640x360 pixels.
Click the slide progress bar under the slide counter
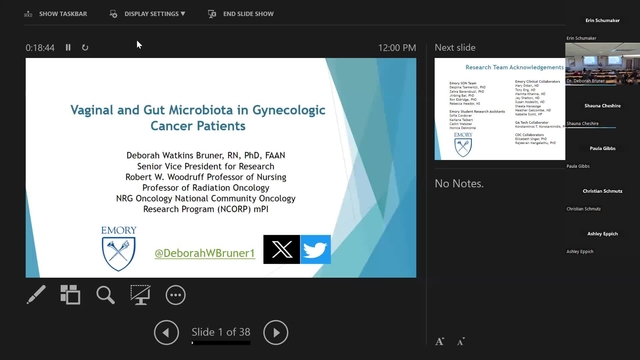pyautogui.click(x=221, y=343)
